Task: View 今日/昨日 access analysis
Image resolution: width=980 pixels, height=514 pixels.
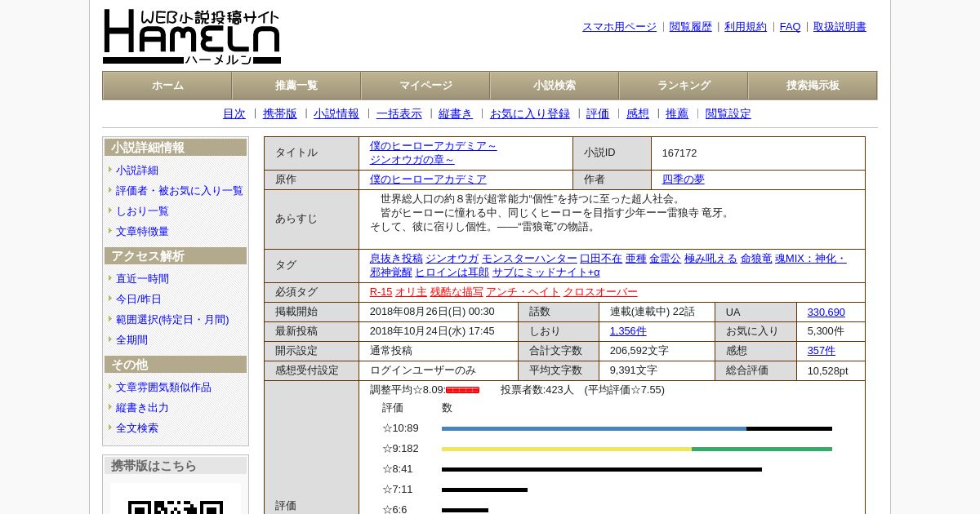Action: pyautogui.click(x=137, y=299)
